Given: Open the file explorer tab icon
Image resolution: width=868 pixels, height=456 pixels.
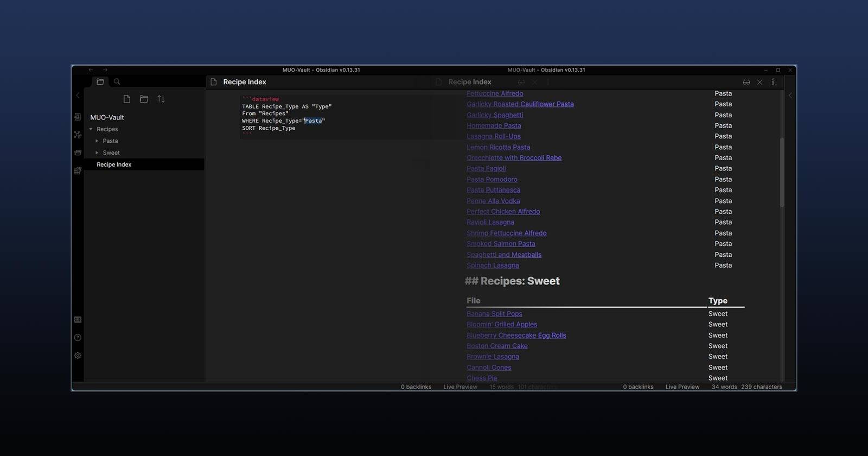Looking at the screenshot, I should (x=100, y=81).
